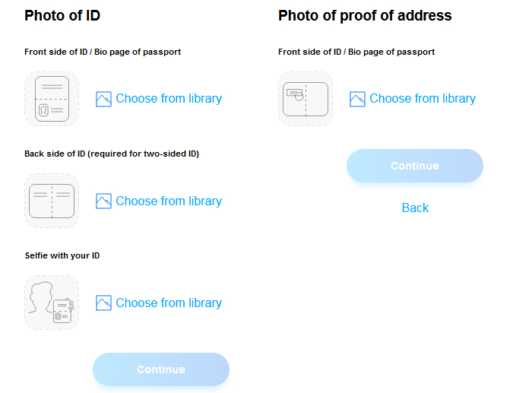Click the 'Photo of proof of address' heading
The image size is (532, 393).
pyautogui.click(x=365, y=16)
